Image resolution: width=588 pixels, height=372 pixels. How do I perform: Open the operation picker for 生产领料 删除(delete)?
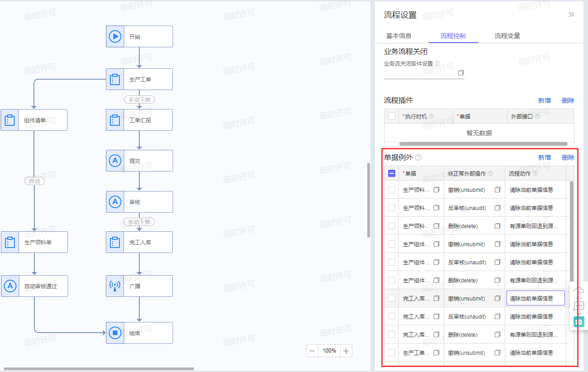(498, 226)
